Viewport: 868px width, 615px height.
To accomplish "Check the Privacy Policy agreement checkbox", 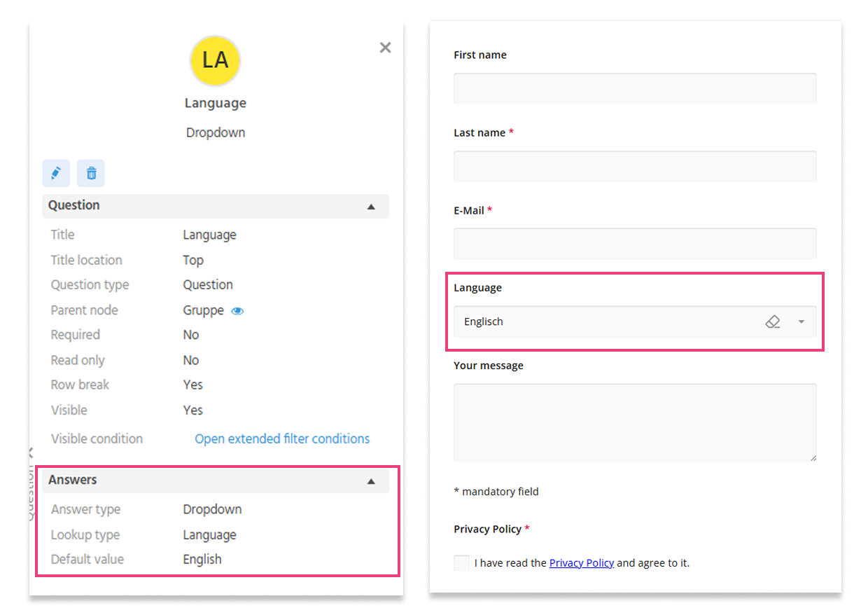I will click(x=461, y=562).
